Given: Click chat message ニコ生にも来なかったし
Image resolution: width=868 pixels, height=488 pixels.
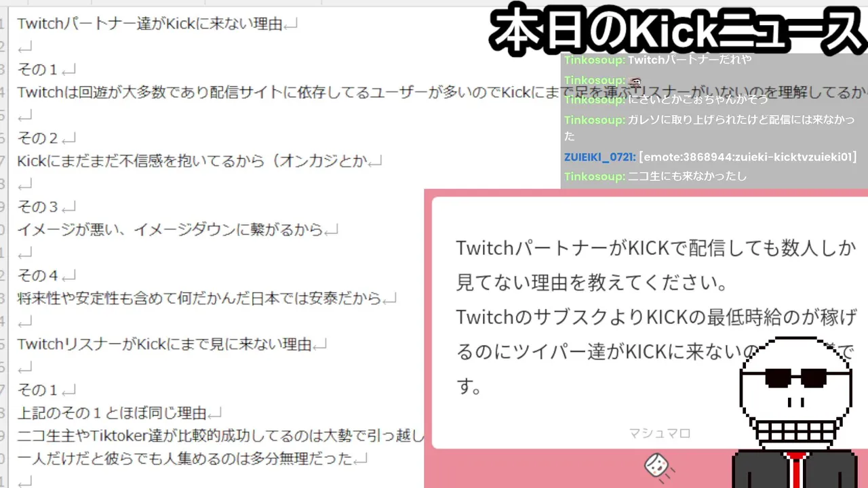Looking at the screenshot, I should [x=687, y=177].
